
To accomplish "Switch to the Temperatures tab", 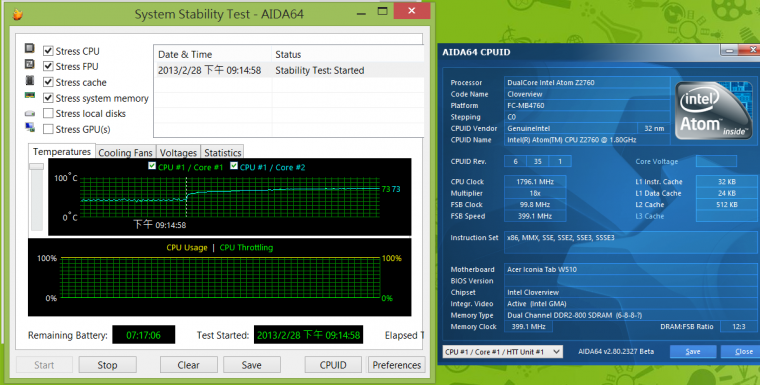I will (x=62, y=152).
